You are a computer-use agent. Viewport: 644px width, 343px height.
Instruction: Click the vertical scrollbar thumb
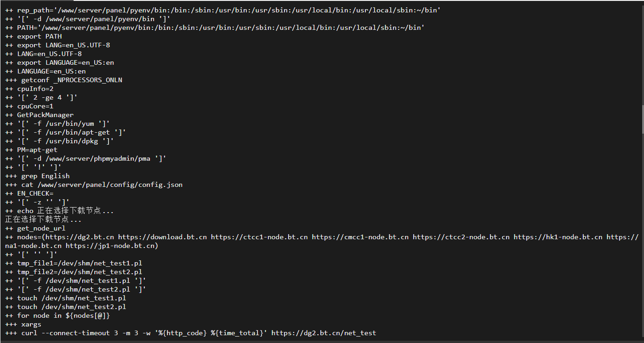[x=643, y=119]
